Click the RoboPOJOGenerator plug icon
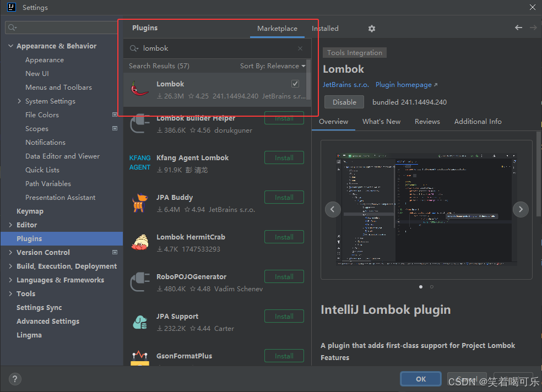Image resolution: width=542 pixels, height=392 pixels. pos(140,282)
